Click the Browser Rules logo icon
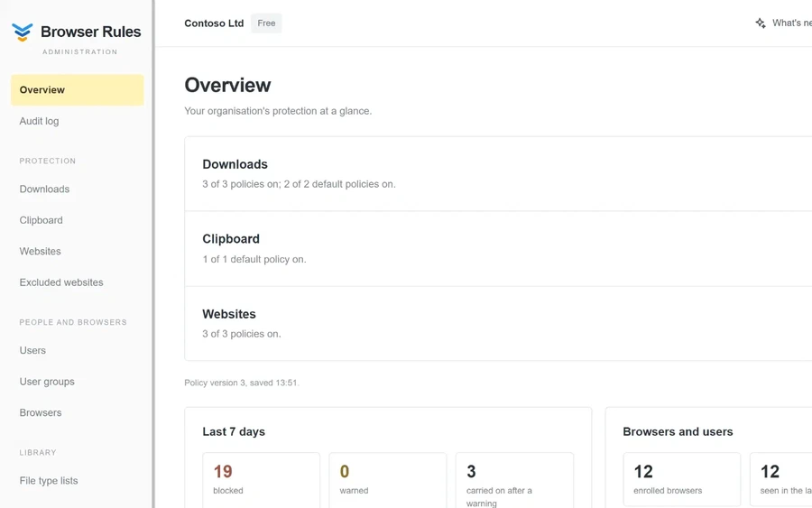Image resolution: width=812 pixels, height=508 pixels. 23,32
